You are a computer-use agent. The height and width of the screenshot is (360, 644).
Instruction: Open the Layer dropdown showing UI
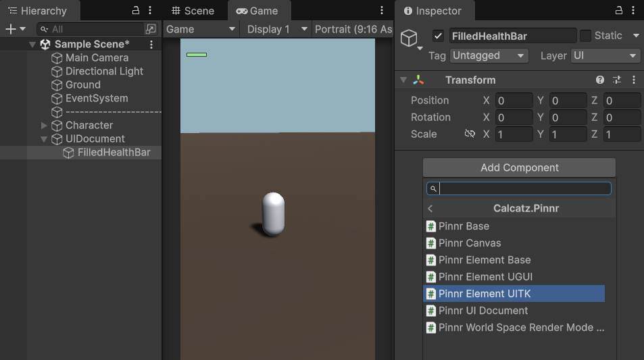tap(605, 55)
